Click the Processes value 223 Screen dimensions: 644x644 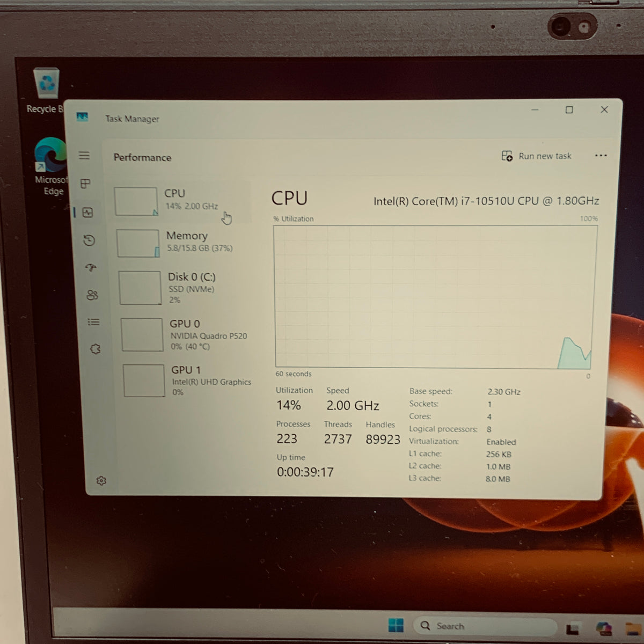(x=287, y=438)
